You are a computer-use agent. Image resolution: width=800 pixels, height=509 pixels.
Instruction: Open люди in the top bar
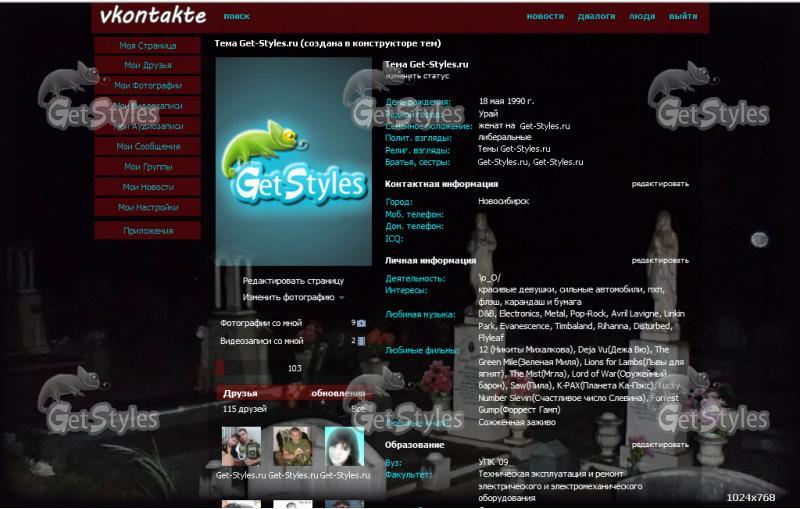[642, 16]
